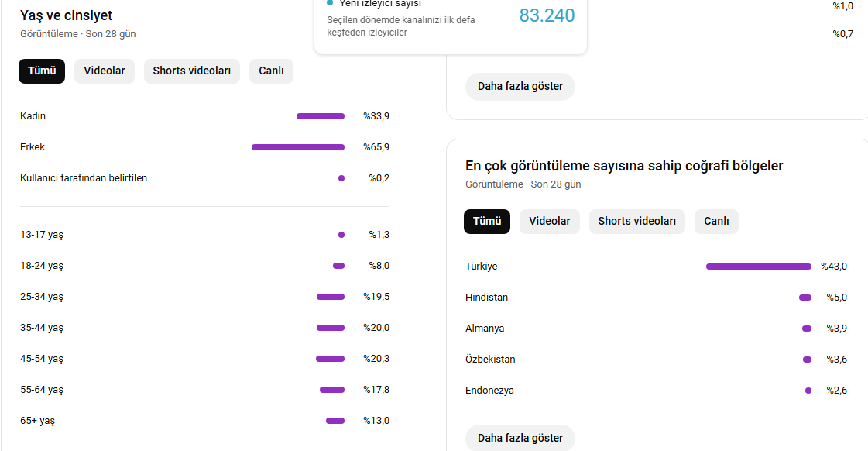The width and height of the screenshot is (868, 451).
Task: Click the Kullanıcı tarafından belirtilen dot
Action: 341,178
